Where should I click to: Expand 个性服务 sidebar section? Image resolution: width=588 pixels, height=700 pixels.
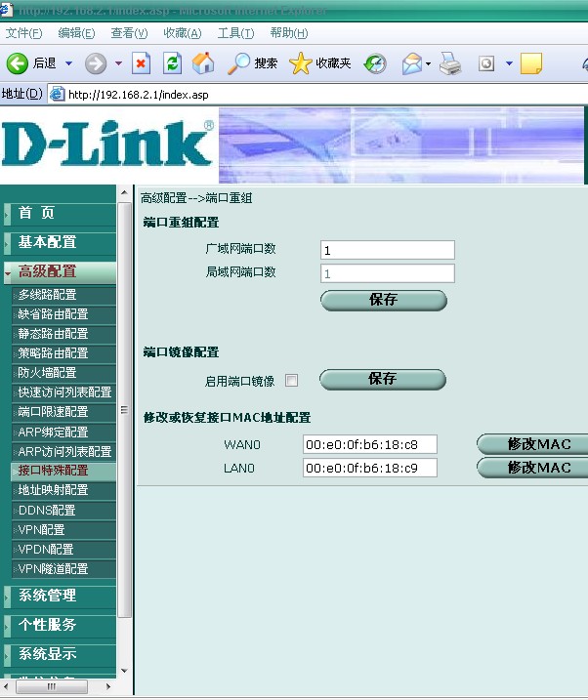pyautogui.click(x=60, y=625)
